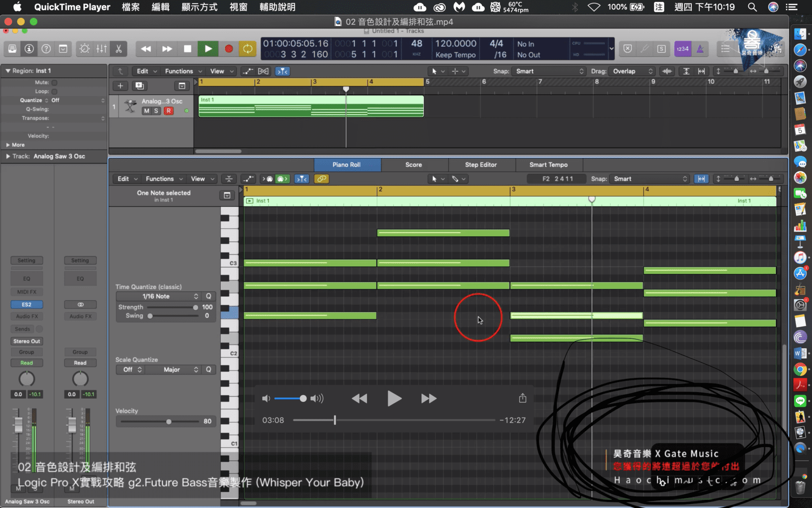Screen dimensions: 812x508
Task: Toggle the Inspector (i) button
Action: point(29,49)
